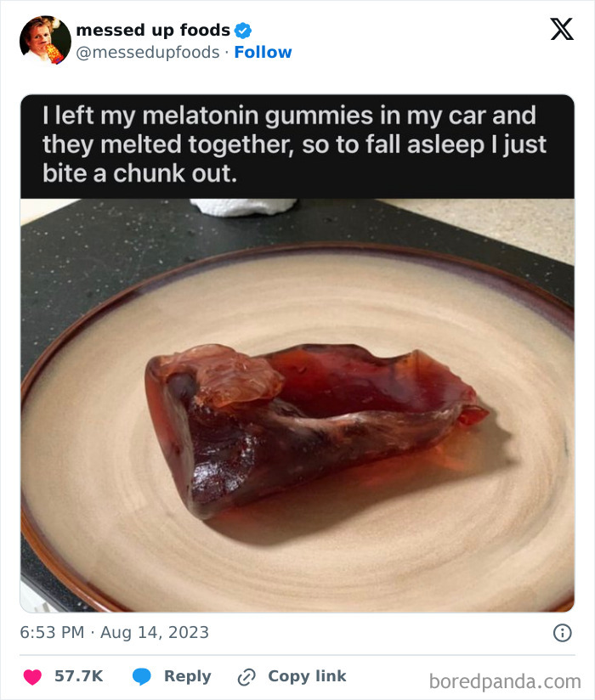The image size is (595, 700).
Task: Click the Reply text label
Action: click(x=188, y=676)
